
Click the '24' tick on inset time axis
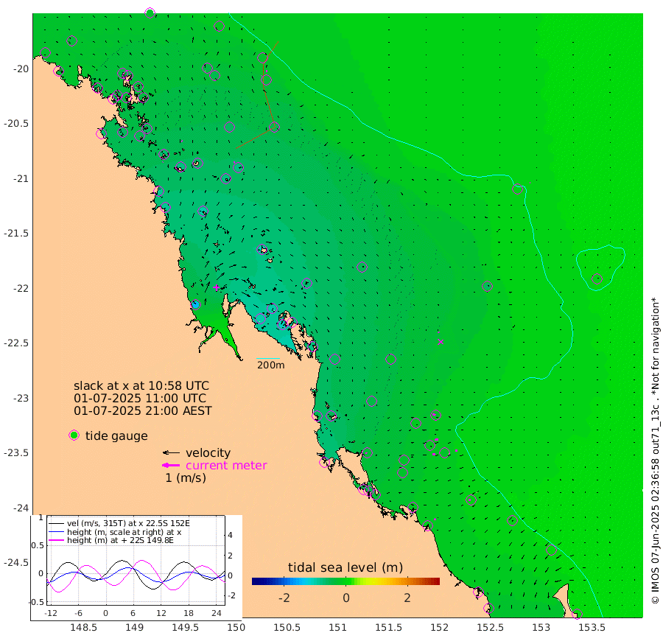pos(217,613)
